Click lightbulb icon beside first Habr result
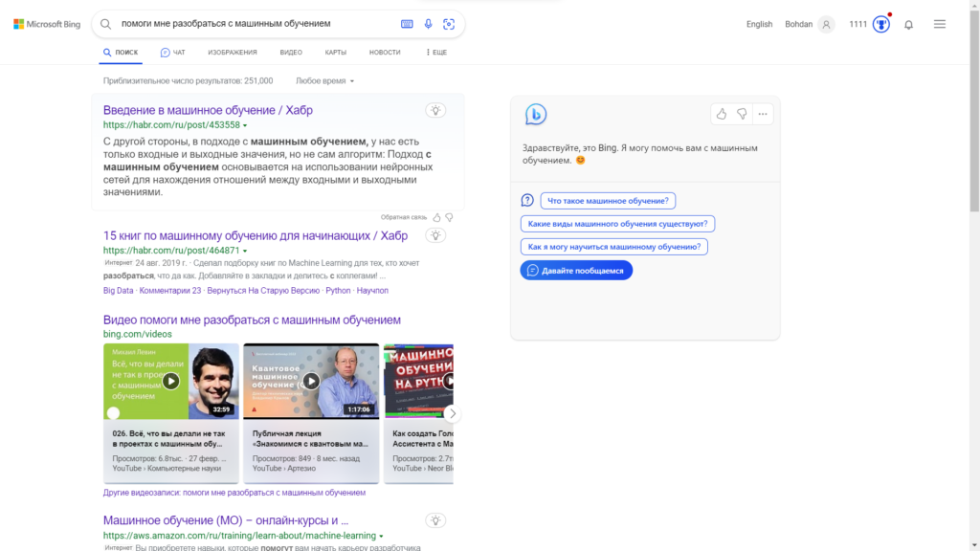This screenshot has width=980, height=551. (x=435, y=110)
